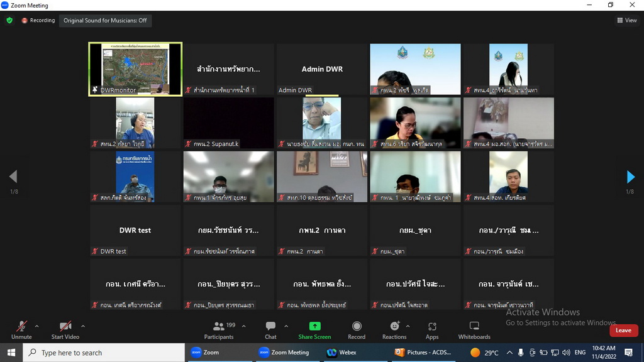Open audio options arrow beside Unmute
Image resolution: width=644 pixels, height=362 pixels.
(36, 326)
